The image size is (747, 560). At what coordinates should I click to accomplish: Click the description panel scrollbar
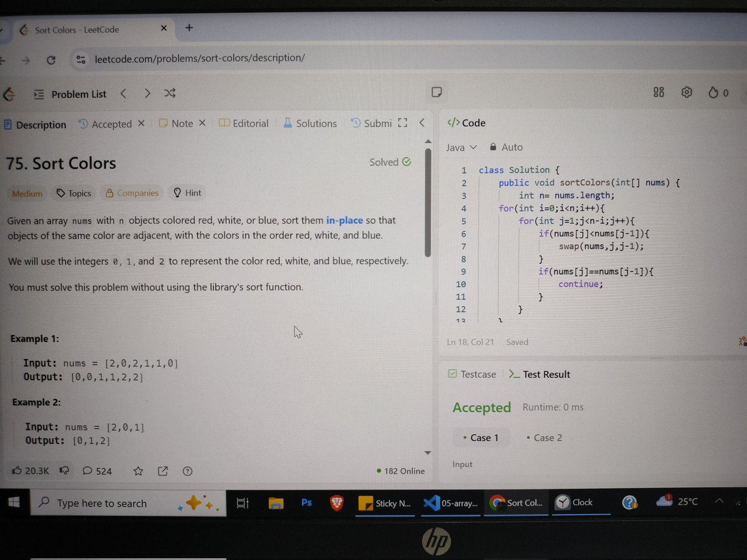point(428,202)
